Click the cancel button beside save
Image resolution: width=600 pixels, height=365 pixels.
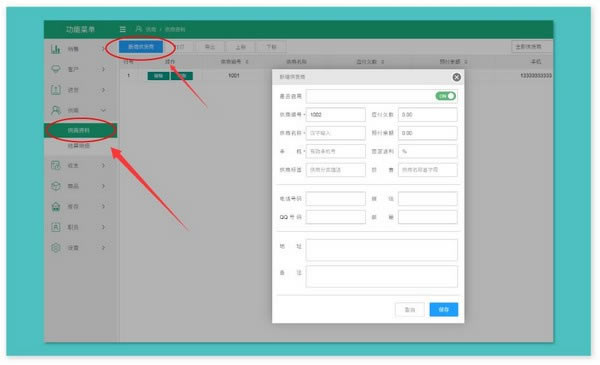[409, 309]
